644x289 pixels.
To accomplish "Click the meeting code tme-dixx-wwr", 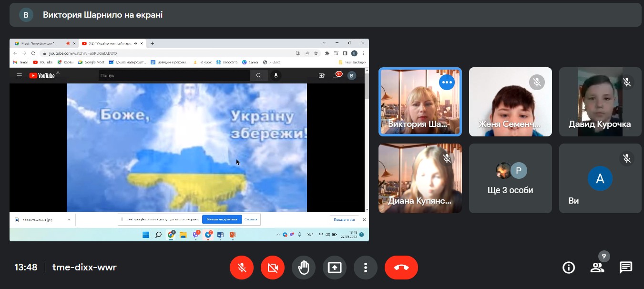I will coord(84,267).
